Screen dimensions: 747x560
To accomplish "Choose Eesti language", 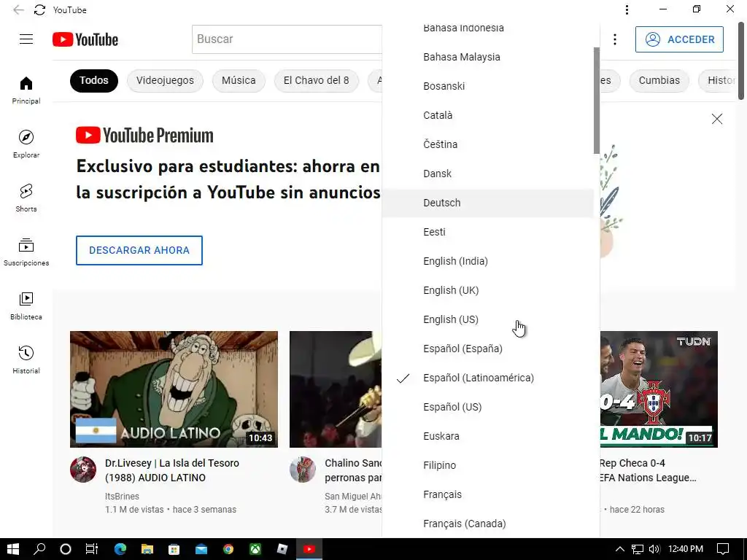I will click(x=488, y=232).
